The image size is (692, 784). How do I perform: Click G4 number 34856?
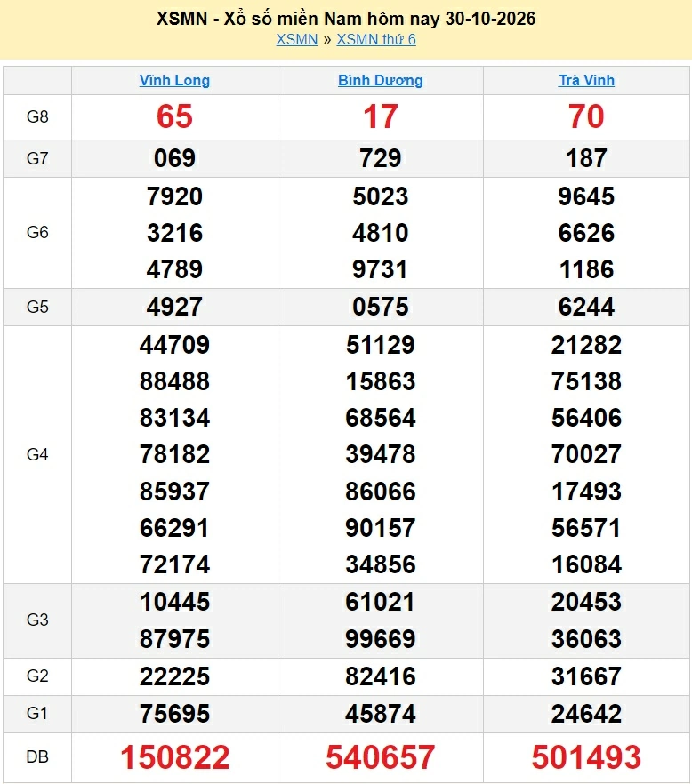click(x=381, y=564)
